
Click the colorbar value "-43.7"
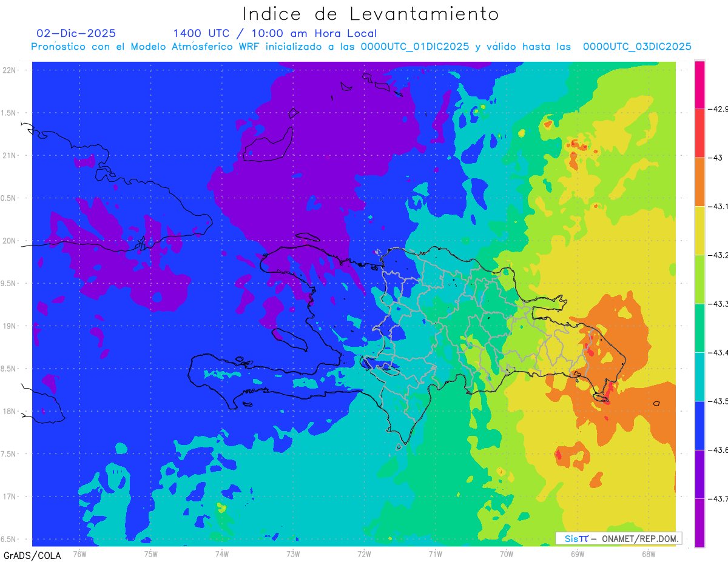click(x=717, y=498)
